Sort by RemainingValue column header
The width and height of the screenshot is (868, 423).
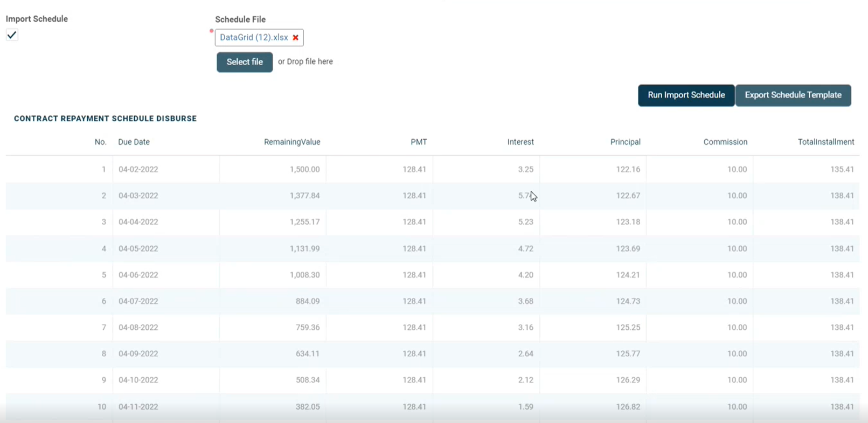(x=292, y=142)
